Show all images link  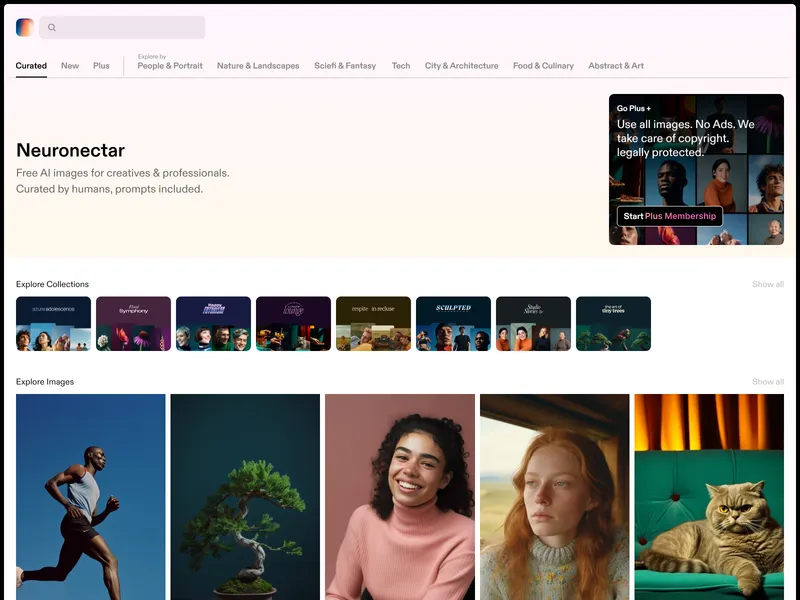768,382
